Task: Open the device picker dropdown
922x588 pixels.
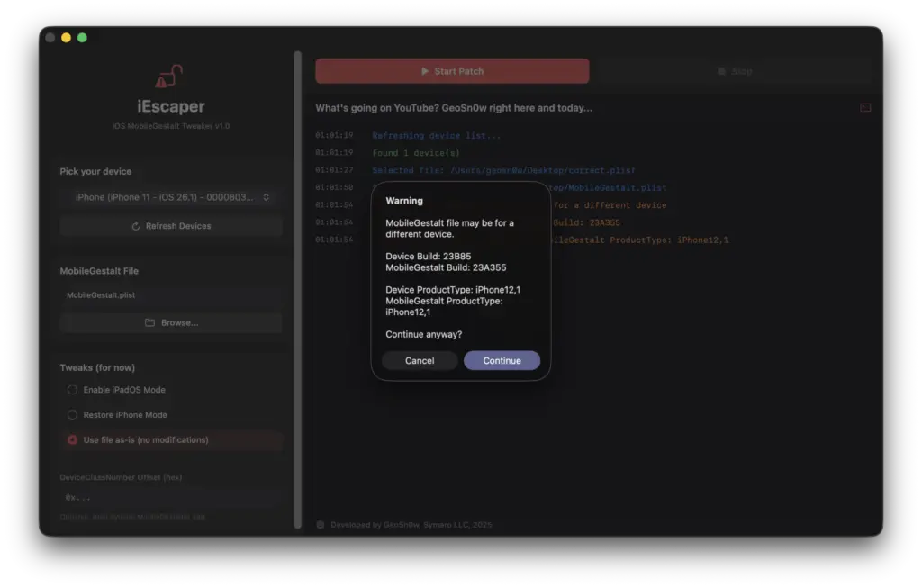Action: pos(171,197)
